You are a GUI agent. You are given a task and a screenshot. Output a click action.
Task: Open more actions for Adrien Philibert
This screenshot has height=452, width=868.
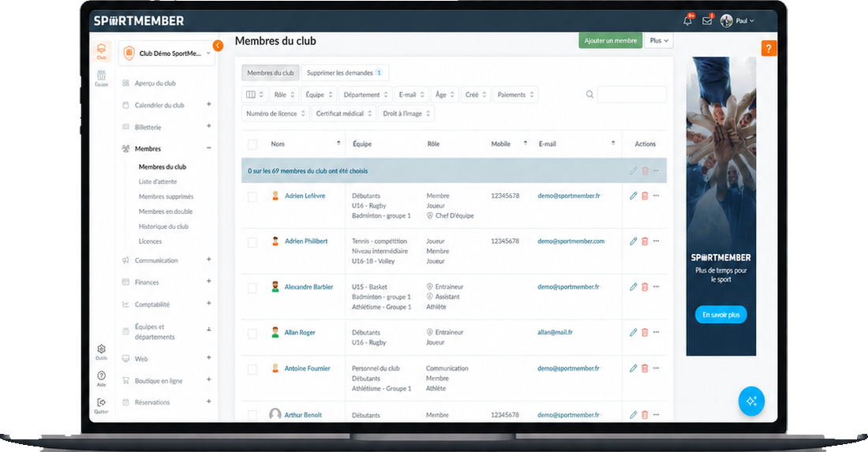[657, 241]
